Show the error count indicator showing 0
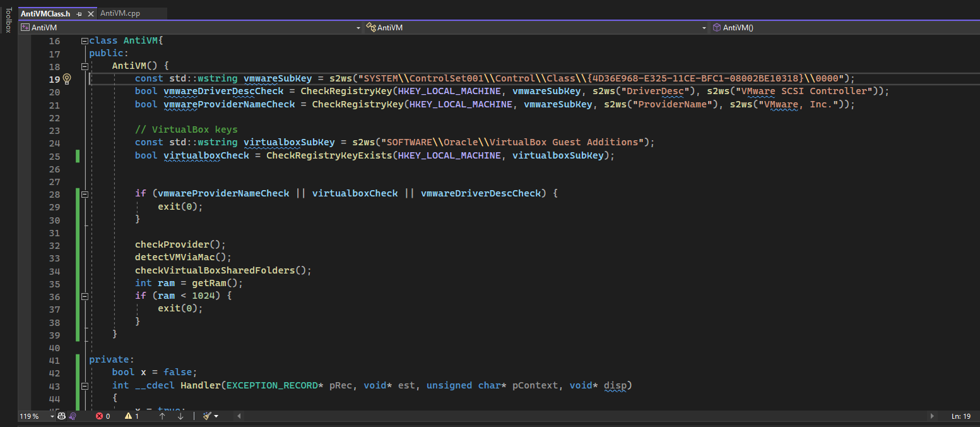This screenshot has height=427, width=980. pyautogui.click(x=102, y=416)
